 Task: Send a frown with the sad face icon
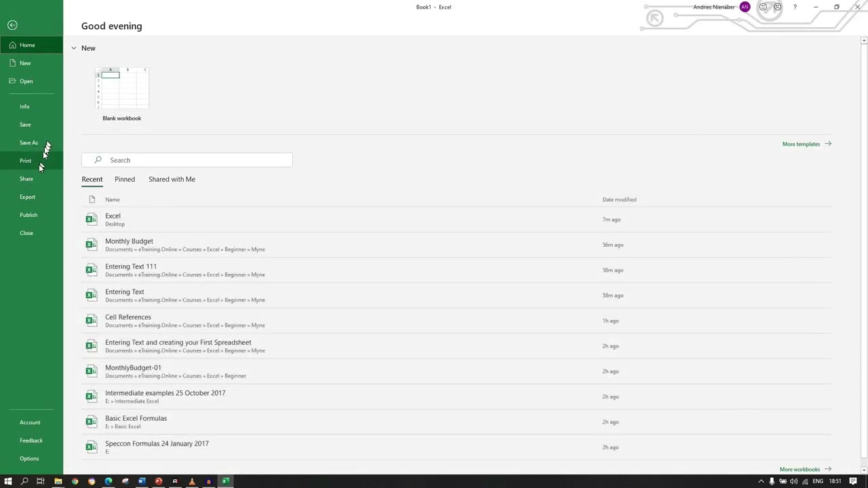(x=778, y=7)
